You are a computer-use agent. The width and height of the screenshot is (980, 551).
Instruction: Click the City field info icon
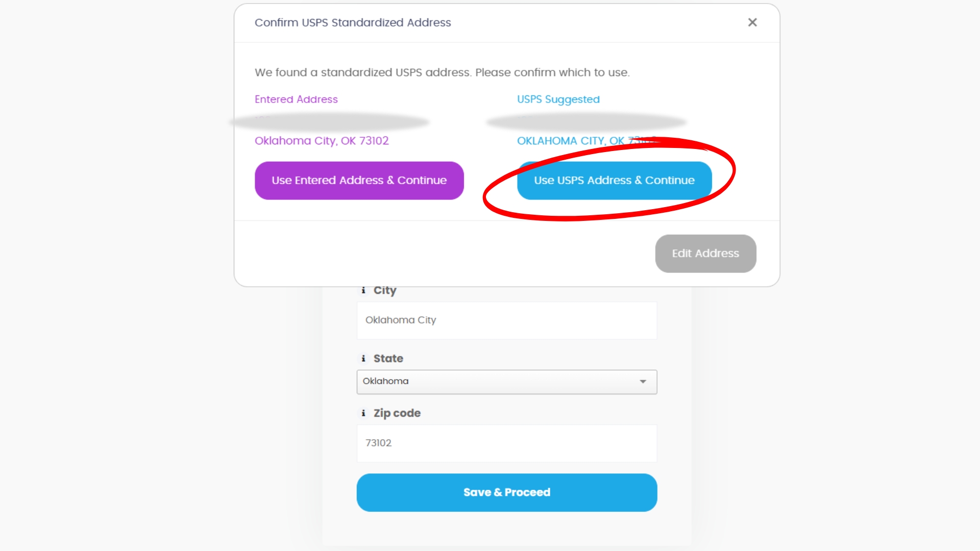[x=363, y=290]
